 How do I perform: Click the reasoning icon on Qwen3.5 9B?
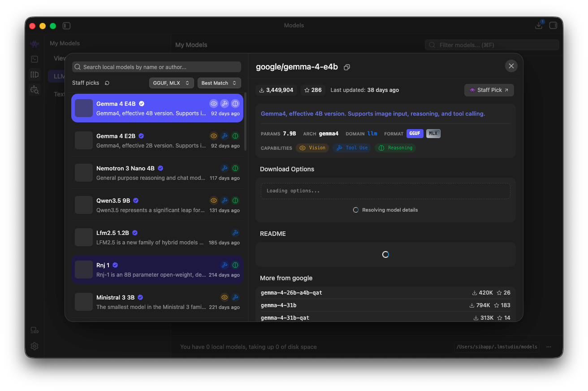click(235, 200)
